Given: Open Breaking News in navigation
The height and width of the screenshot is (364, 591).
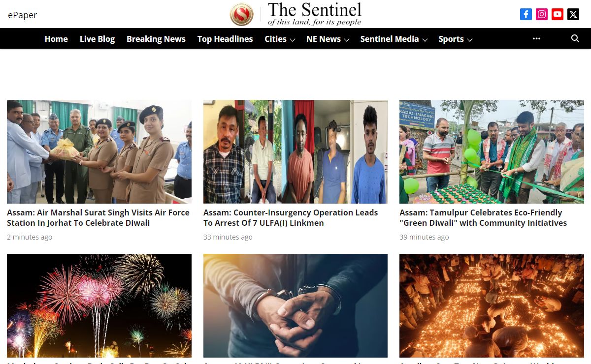Looking at the screenshot, I should tap(156, 39).
